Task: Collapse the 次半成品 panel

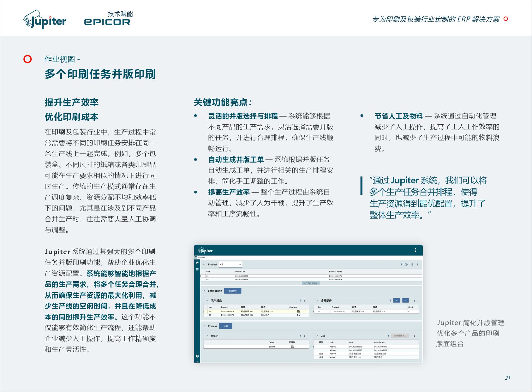Action: 207,300
